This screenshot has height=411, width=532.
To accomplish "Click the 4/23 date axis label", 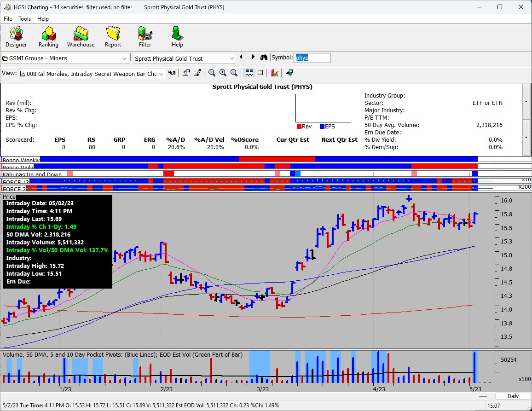I will tap(379, 389).
